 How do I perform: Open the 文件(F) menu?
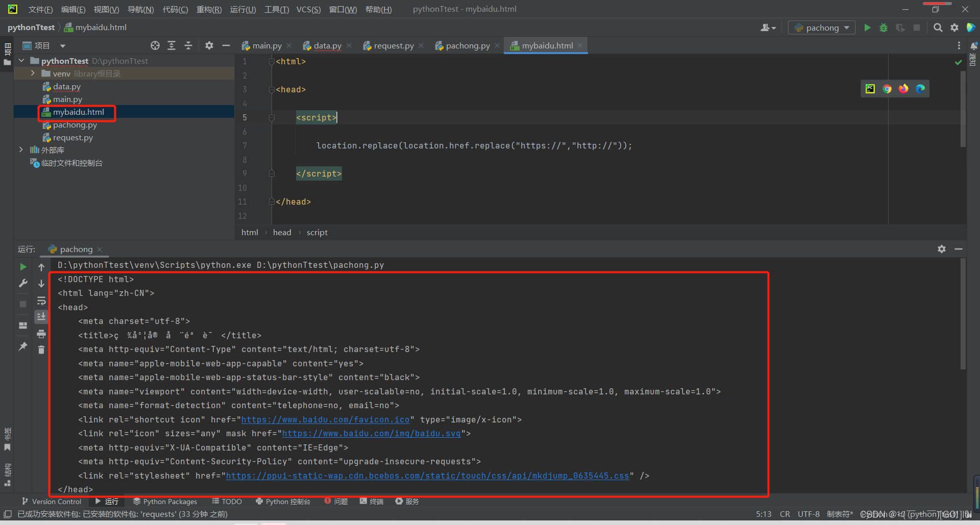[40, 9]
